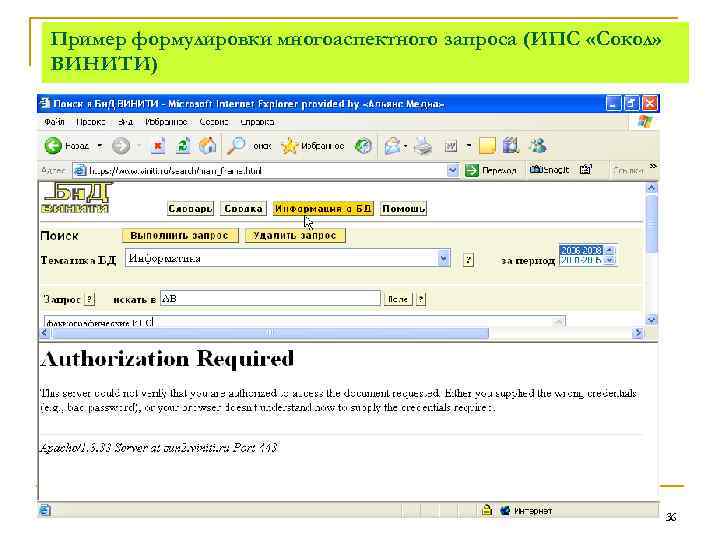Click the help ? button beside the Тематика БД dropdown

point(468,260)
